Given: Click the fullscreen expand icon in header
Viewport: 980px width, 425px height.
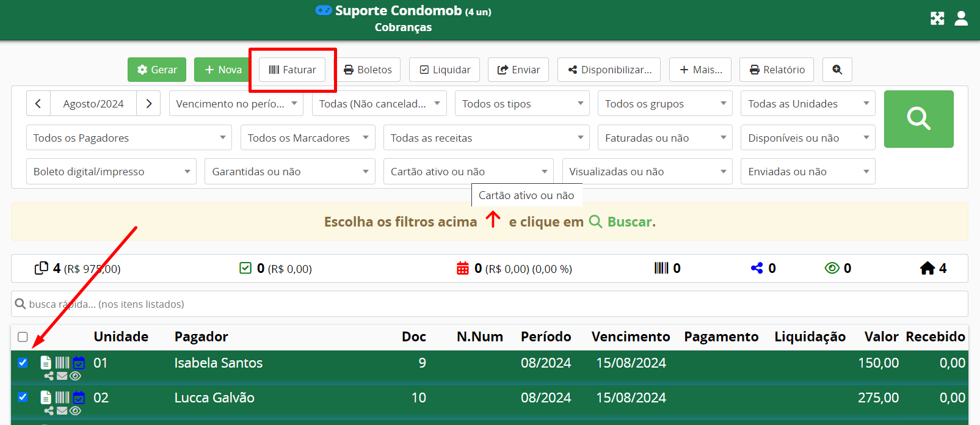Looking at the screenshot, I should pyautogui.click(x=937, y=18).
